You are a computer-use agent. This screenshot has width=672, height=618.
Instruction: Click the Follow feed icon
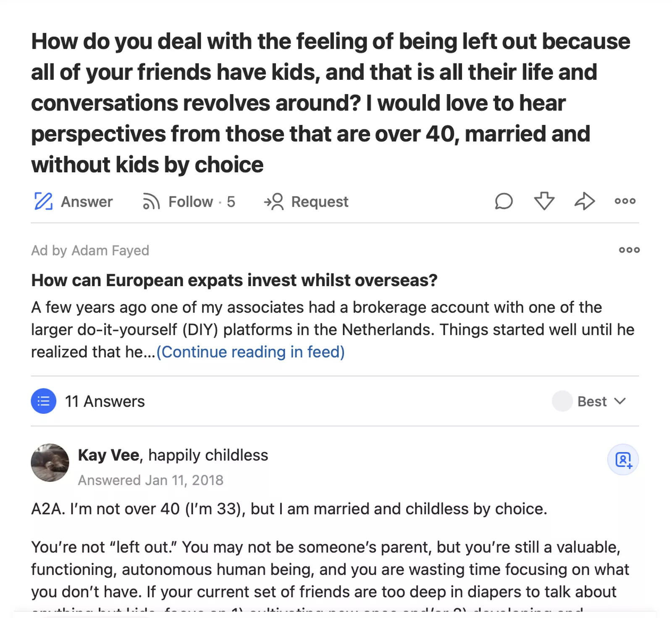(x=151, y=202)
